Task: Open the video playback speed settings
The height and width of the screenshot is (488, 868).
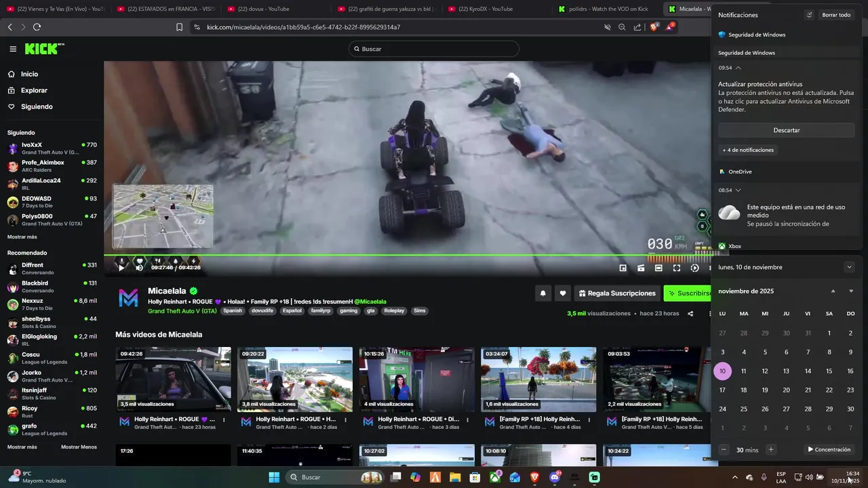Action: tap(694, 268)
